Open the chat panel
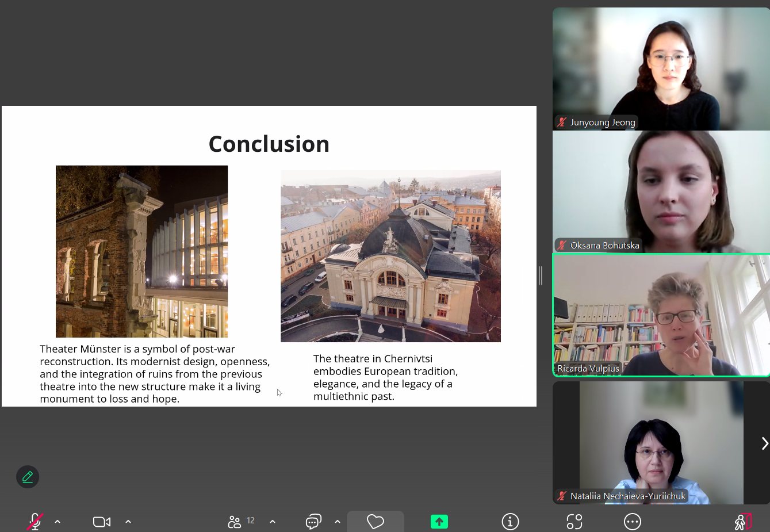Viewport: 770px width, 532px height. pos(313,522)
